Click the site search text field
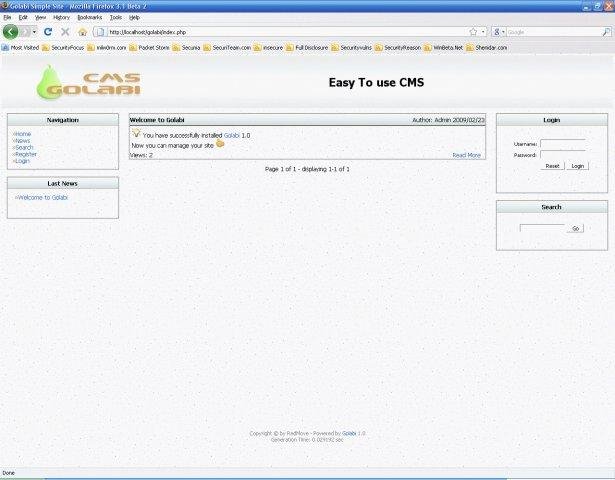Viewport: 615px width, 480px height. click(542, 228)
